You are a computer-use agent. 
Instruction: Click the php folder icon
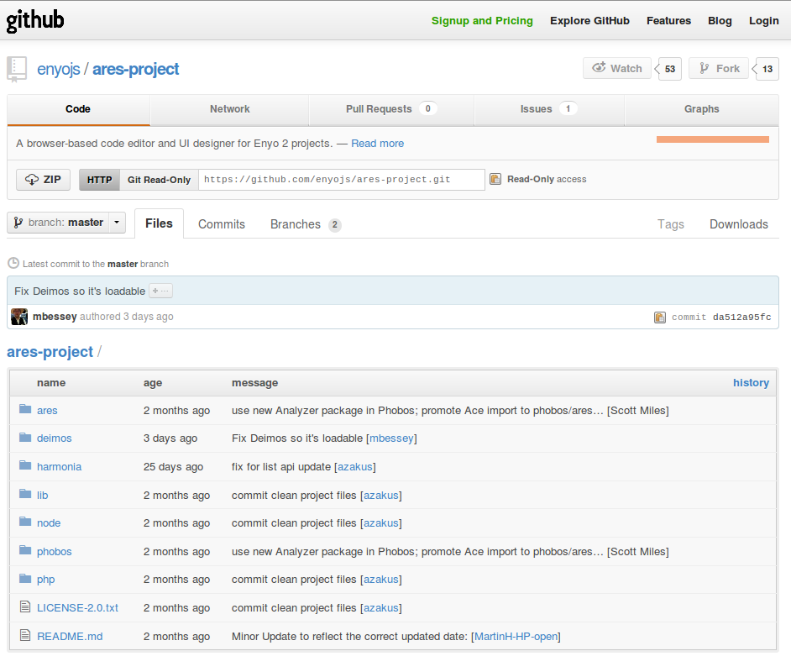pos(25,578)
